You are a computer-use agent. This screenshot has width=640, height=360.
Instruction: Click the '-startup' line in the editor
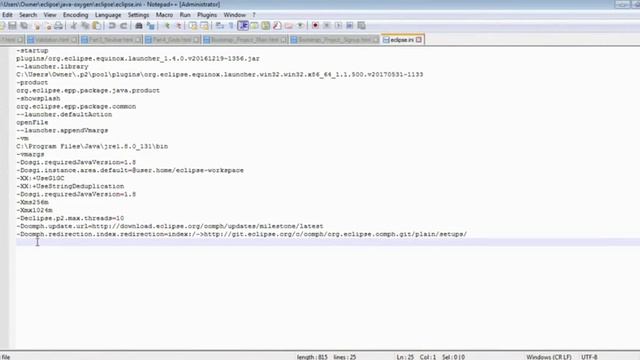click(x=32, y=51)
